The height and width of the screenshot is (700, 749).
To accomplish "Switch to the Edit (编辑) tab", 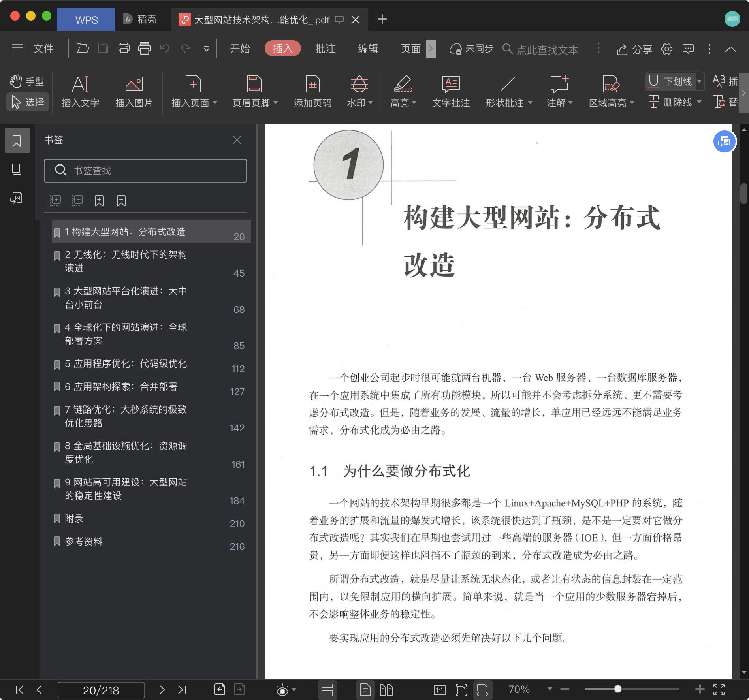I will tap(368, 49).
